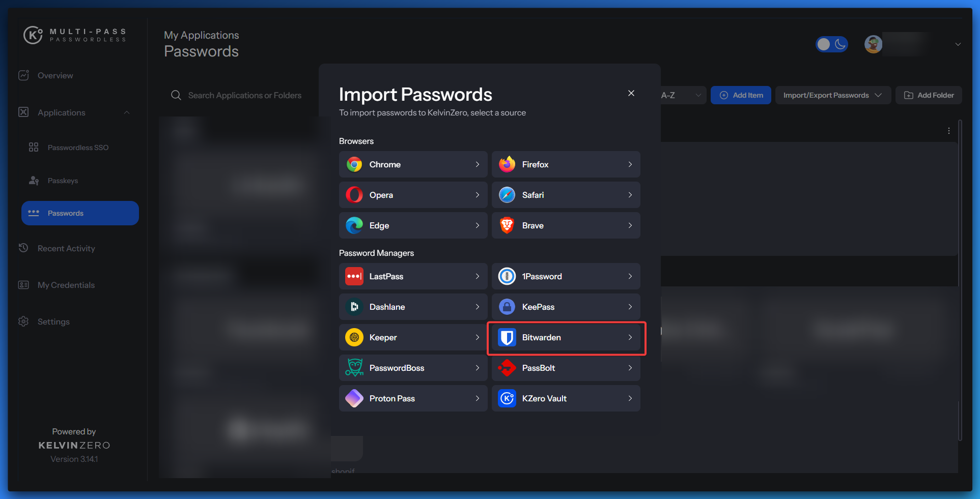The height and width of the screenshot is (499, 980).
Task: Close the Import Passwords dialog
Action: click(x=631, y=93)
